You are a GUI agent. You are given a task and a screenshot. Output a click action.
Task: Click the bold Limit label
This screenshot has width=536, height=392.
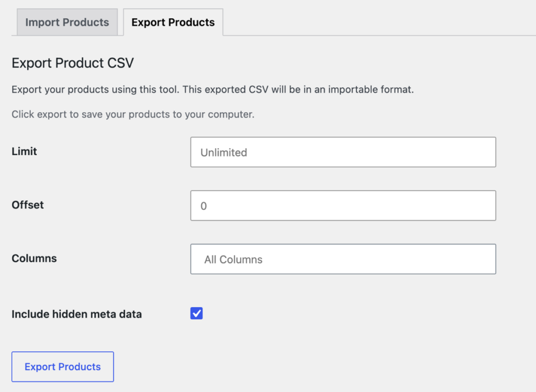click(24, 151)
